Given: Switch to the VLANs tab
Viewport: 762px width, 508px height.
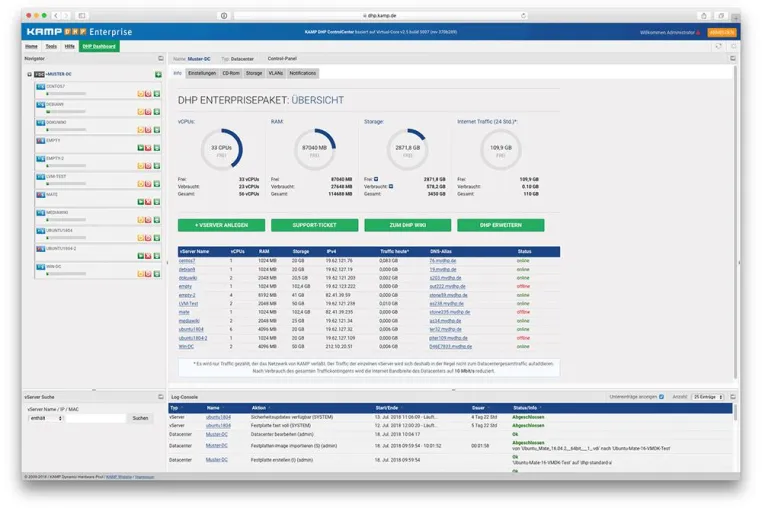Looking at the screenshot, I should click(276, 73).
